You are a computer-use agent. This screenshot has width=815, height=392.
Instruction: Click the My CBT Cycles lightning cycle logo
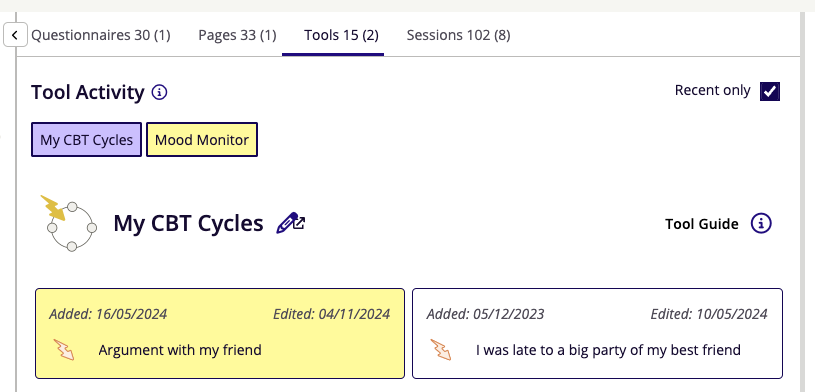(69, 223)
